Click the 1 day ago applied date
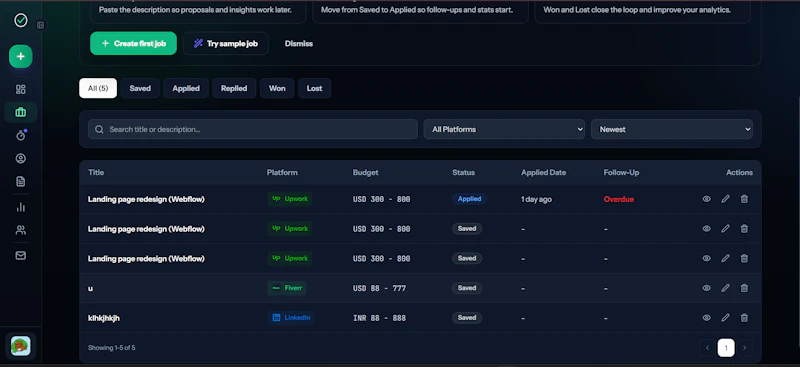Viewport: 800px width, 367px height. click(536, 199)
